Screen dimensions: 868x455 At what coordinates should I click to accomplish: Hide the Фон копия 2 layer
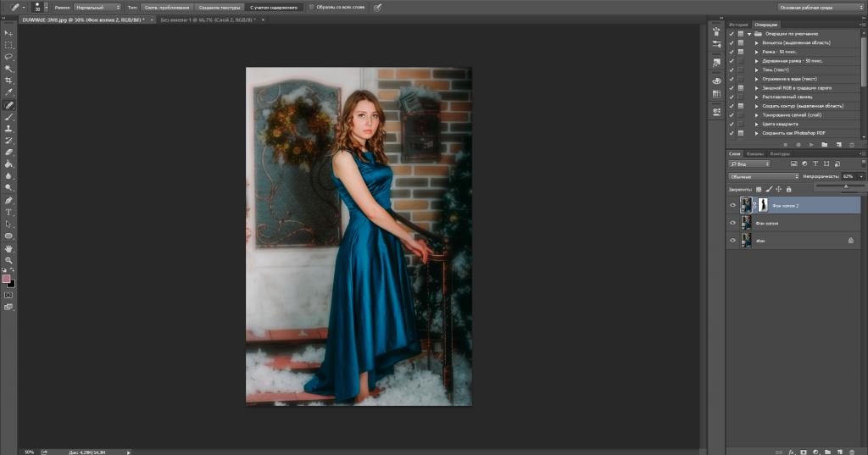733,205
